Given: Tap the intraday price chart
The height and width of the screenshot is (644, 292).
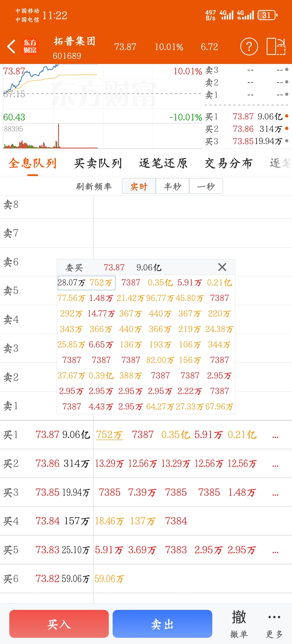Looking at the screenshot, I should tap(103, 93).
